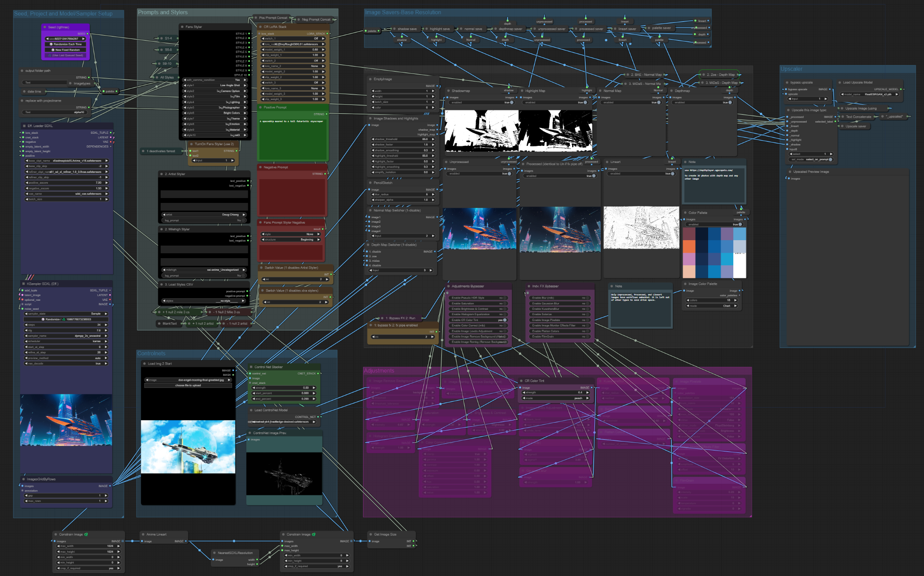Viewport: 924px width, 576px height.
Task: Click the collapse dot on Seed (rgthree) node
Action: (x=45, y=27)
